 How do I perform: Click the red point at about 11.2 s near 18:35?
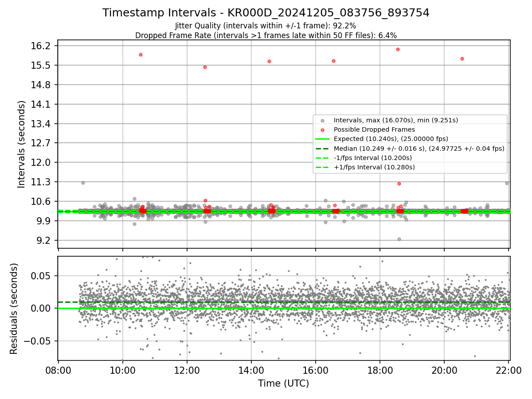tap(399, 184)
